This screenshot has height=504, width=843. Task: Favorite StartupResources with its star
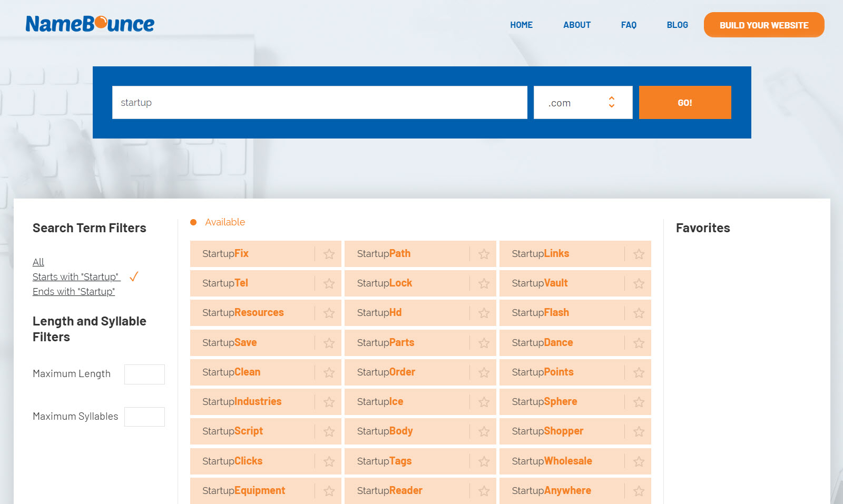click(x=329, y=313)
